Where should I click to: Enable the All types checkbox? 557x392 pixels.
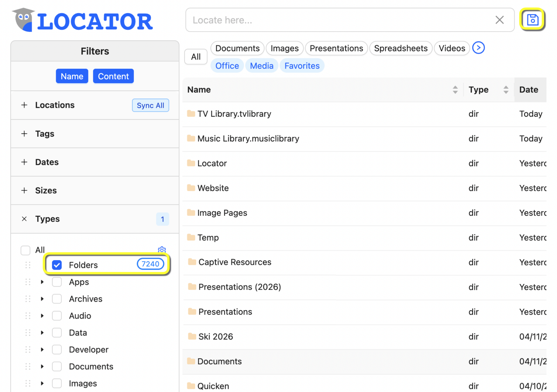tap(25, 250)
